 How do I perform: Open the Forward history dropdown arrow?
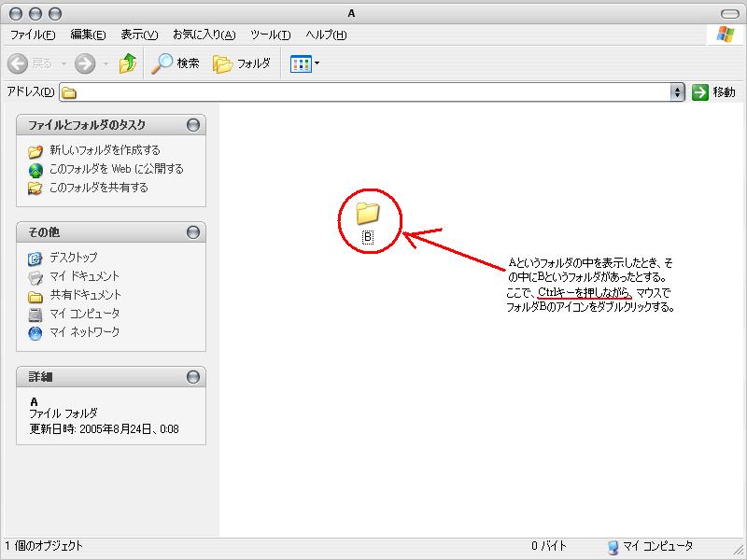(106, 63)
